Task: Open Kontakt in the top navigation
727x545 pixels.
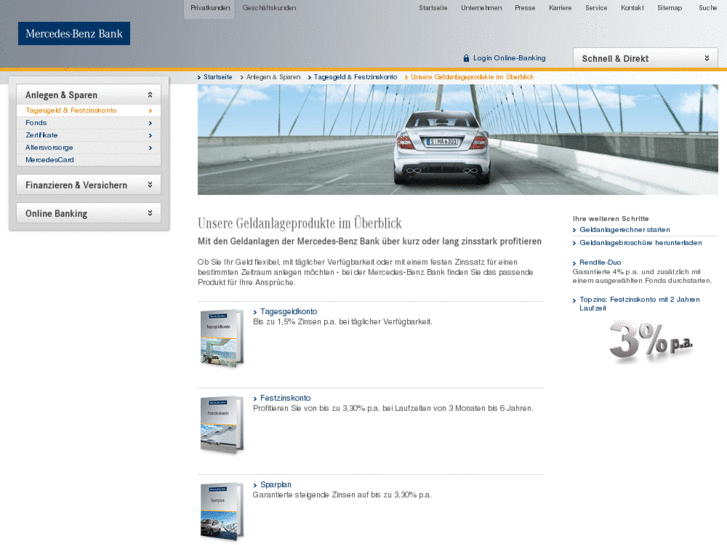Action: pyautogui.click(x=632, y=8)
